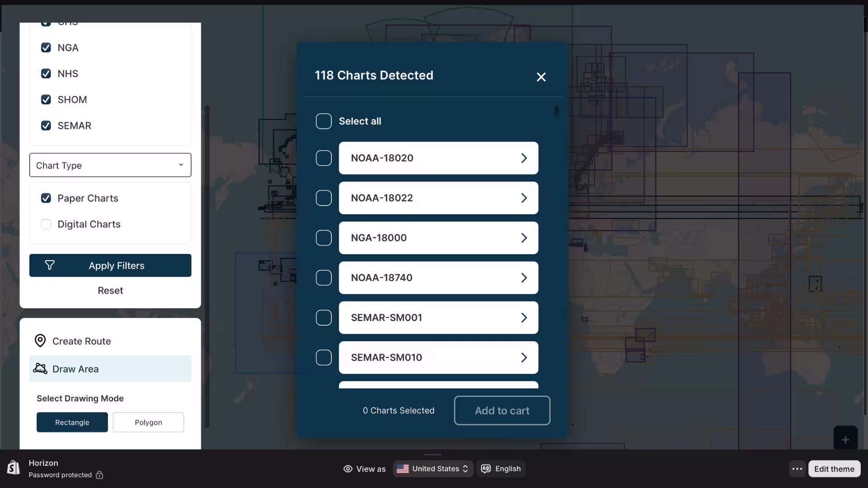Click the Shopify bag logo
The image size is (868, 488).
pos(14,468)
